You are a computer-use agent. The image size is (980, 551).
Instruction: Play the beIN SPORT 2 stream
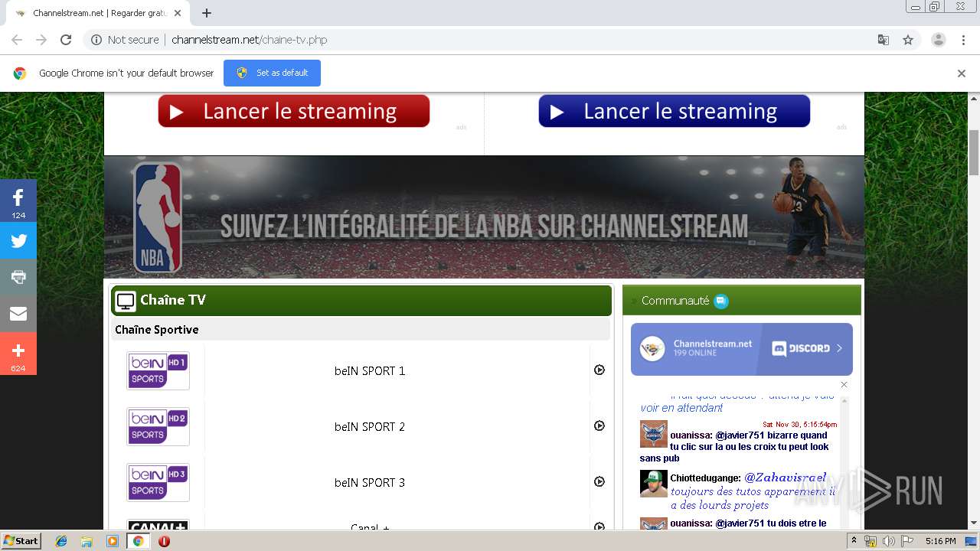click(599, 426)
